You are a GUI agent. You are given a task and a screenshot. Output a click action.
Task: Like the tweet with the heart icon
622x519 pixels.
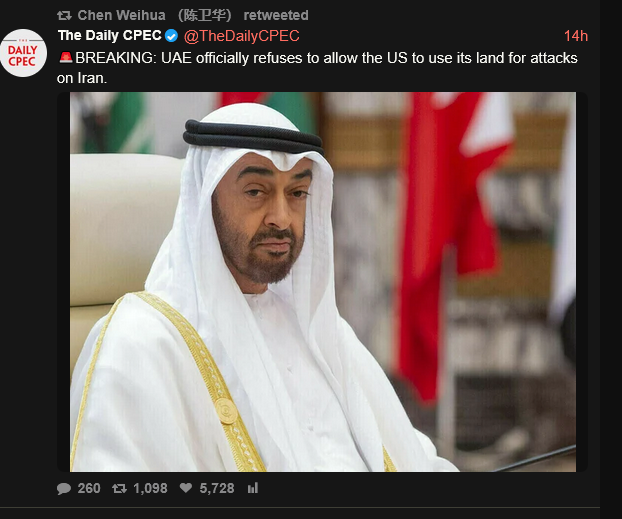(186, 488)
